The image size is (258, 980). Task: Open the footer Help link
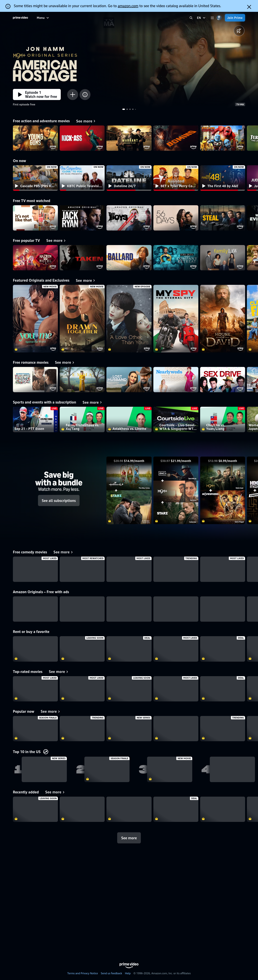click(128, 974)
